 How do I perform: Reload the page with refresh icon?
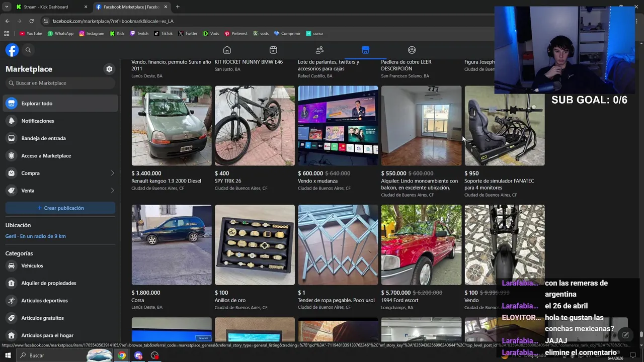tap(31, 21)
